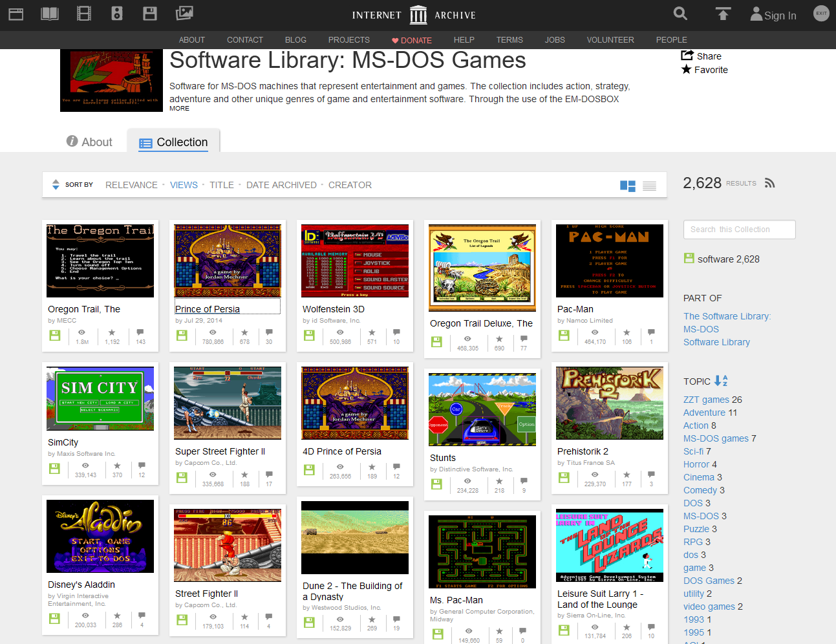Select the Audio collection icon
This screenshot has height=644, width=836.
point(116,13)
